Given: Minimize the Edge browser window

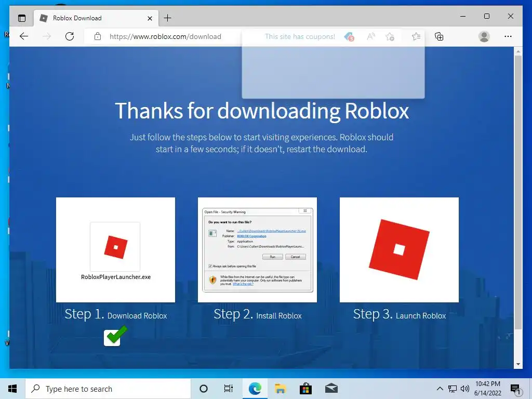Looking at the screenshot, I should (x=463, y=16).
